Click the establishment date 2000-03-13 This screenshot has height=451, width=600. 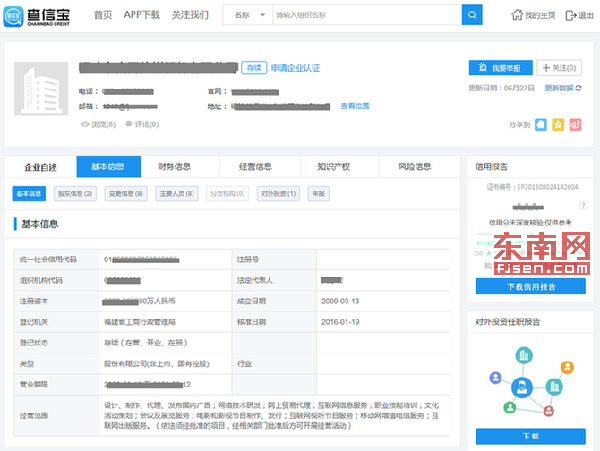point(340,301)
